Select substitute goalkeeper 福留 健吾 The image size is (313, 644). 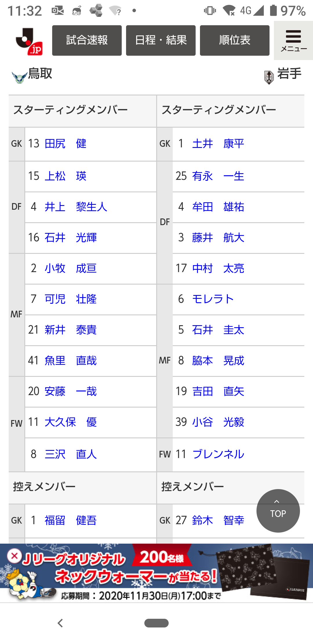tap(70, 520)
